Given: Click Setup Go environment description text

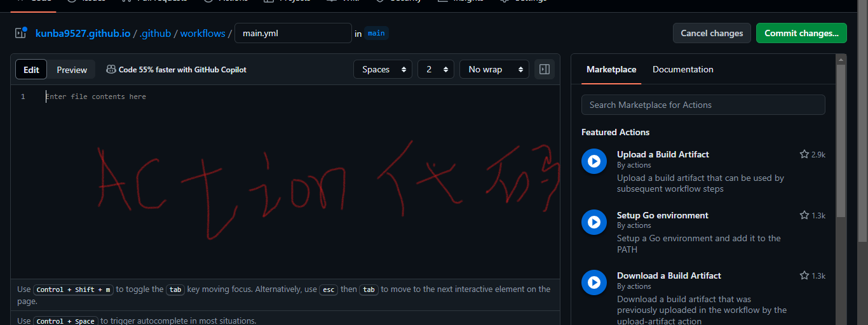Looking at the screenshot, I should coord(699,244).
